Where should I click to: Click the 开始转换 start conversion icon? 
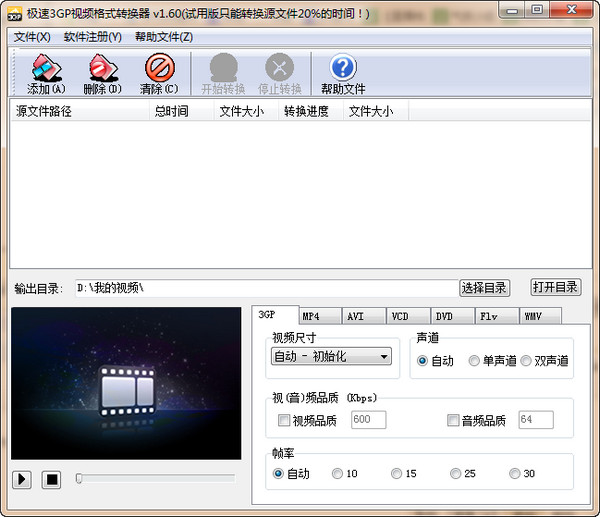[223, 69]
